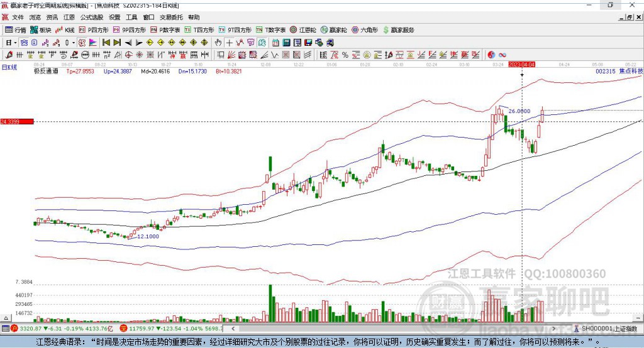Click the 24.3399 red price label
This screenshot has width=644, height=348.
point(17,121)
